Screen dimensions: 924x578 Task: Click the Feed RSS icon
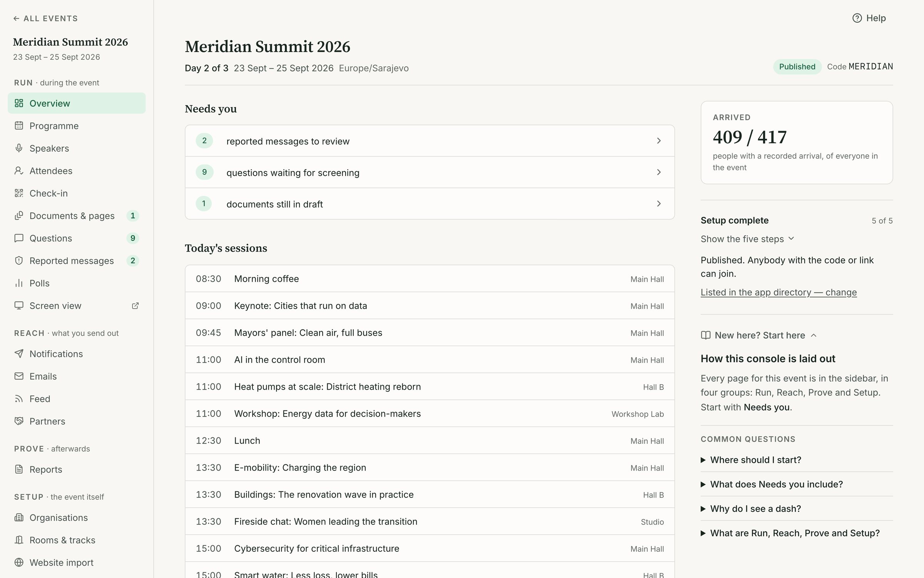pyautogui.click(x=19, y=399)
